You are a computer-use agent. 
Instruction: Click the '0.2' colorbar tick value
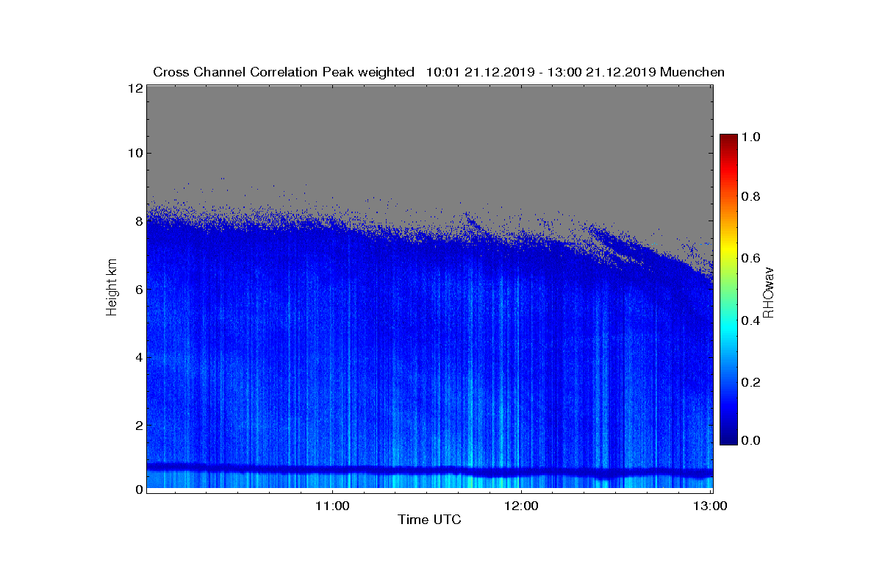750,381
